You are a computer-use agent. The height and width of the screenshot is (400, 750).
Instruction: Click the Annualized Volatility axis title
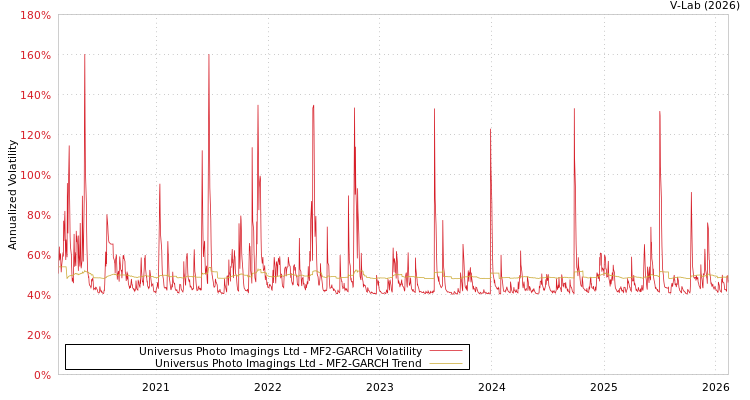[x=12, y=195]
